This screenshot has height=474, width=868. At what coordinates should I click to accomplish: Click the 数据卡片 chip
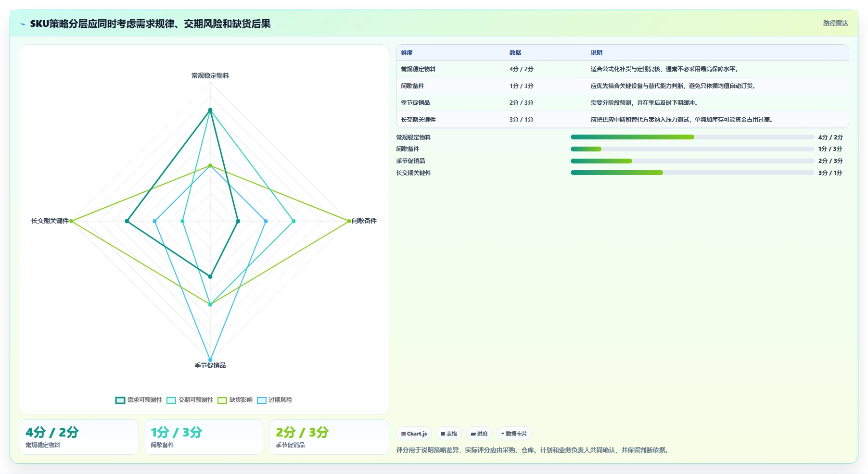(x=514, y=434)
